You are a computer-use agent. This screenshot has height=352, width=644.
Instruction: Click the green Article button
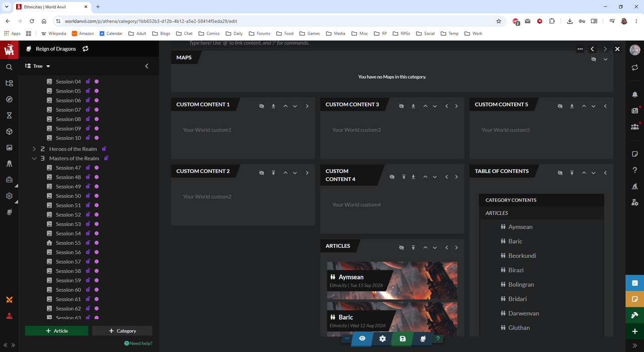coord(56,331)
